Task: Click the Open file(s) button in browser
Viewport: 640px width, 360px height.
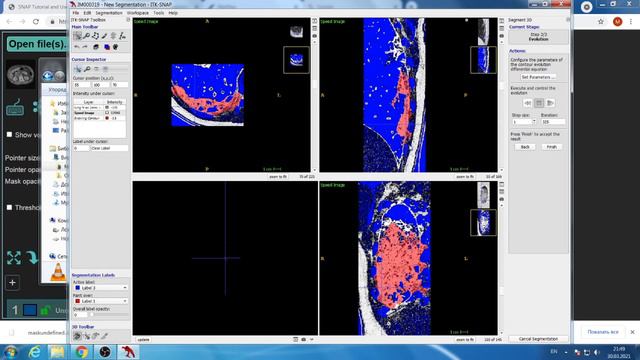Action: tap(37, 44)
